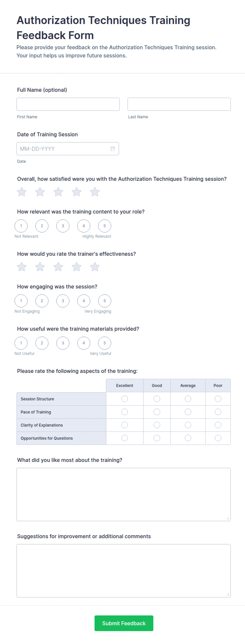
Task: Pick 1 Not Useful for training materials
Action: click(x=21, y=343)
